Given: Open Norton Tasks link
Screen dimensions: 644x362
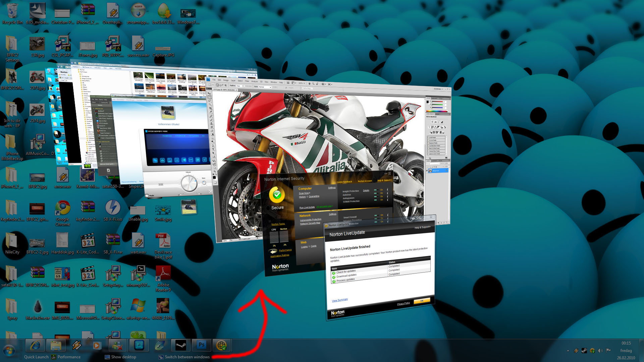Looking at the screenshot, I should click(278, 224).
